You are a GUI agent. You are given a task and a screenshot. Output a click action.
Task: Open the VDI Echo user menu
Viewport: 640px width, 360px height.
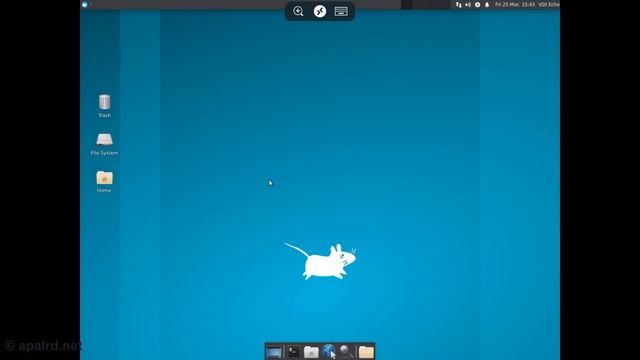tap(549, 4)
